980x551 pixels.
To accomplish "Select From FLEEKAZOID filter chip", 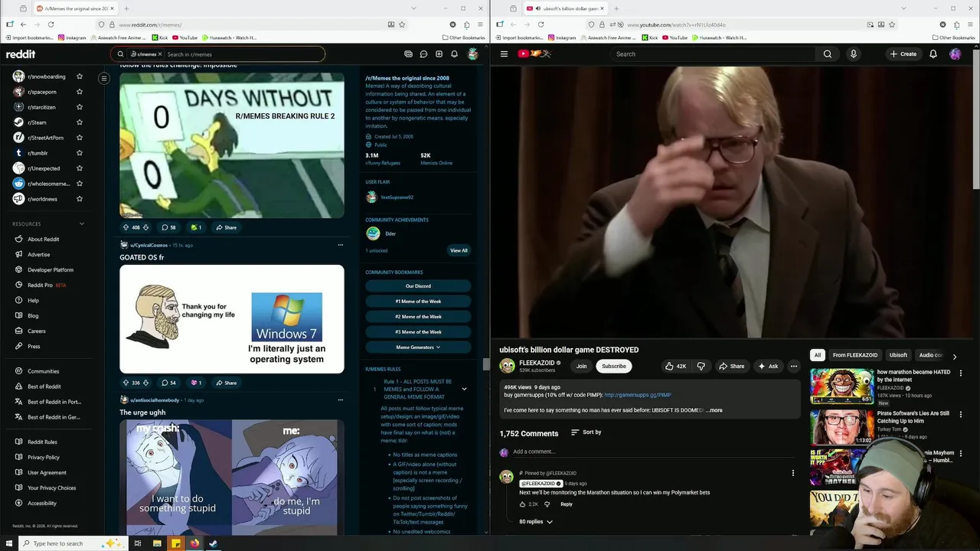I will 855,355.
